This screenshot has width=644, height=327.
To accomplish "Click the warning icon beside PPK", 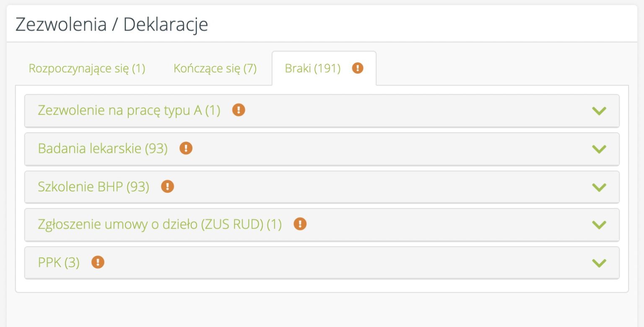I will (98, 263).
